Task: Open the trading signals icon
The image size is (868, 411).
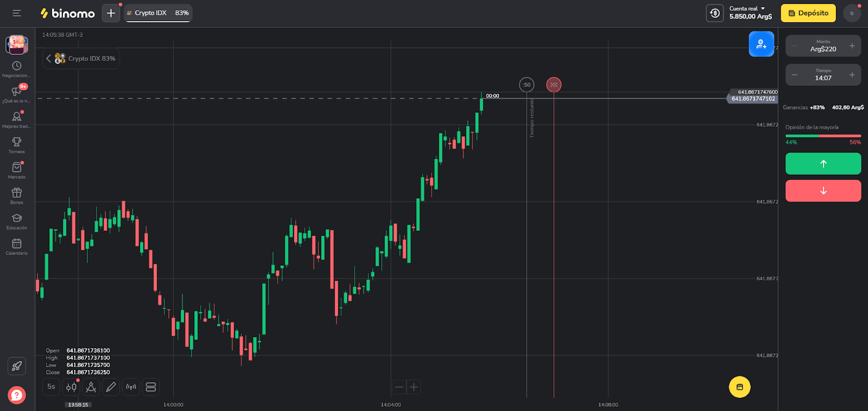Action: pos(131,387)
